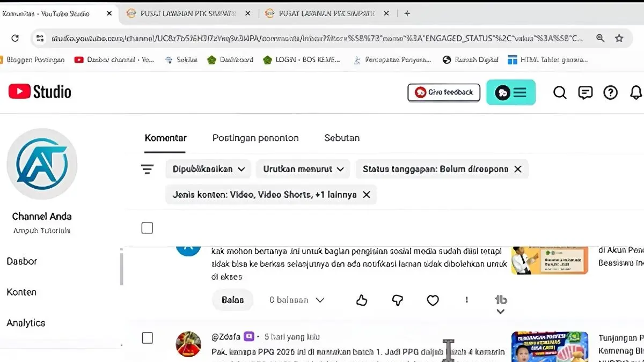Reload the page with the browser refresh icon
Viewport: 644px width, 362px height.
click(15, 38)
